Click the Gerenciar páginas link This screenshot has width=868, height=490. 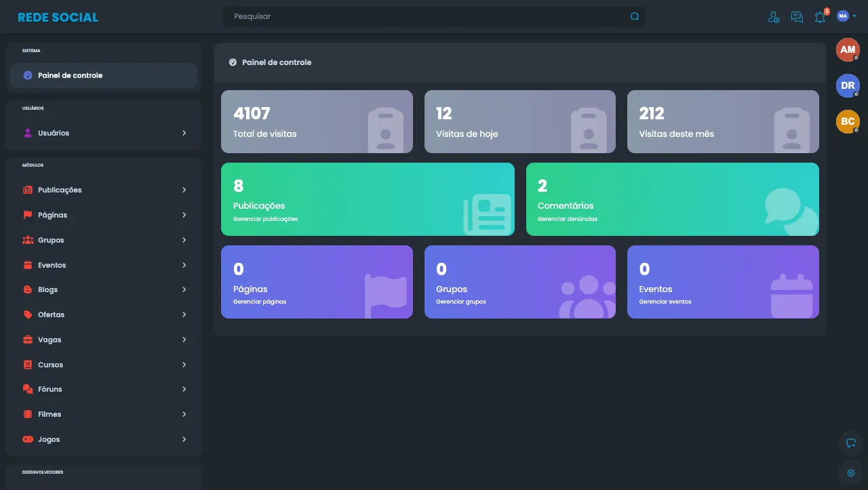click(260, 302)
